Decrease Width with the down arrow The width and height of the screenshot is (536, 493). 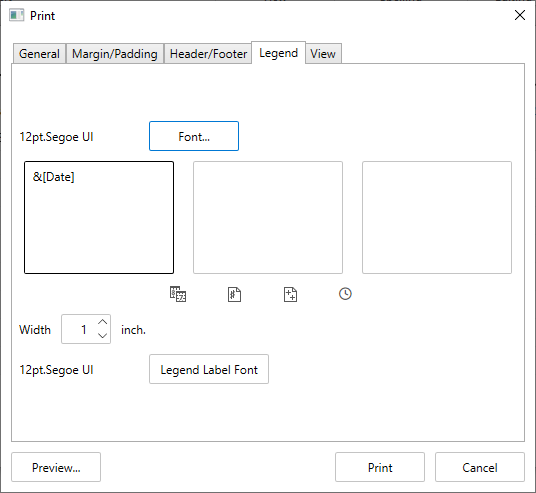(x=103, y=335)
